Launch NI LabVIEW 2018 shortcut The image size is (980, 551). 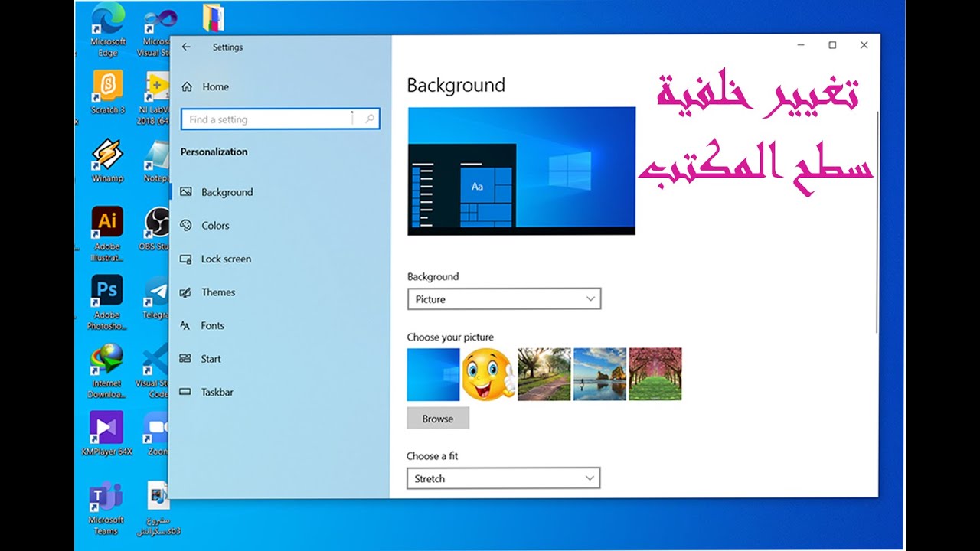pos(155,98)
